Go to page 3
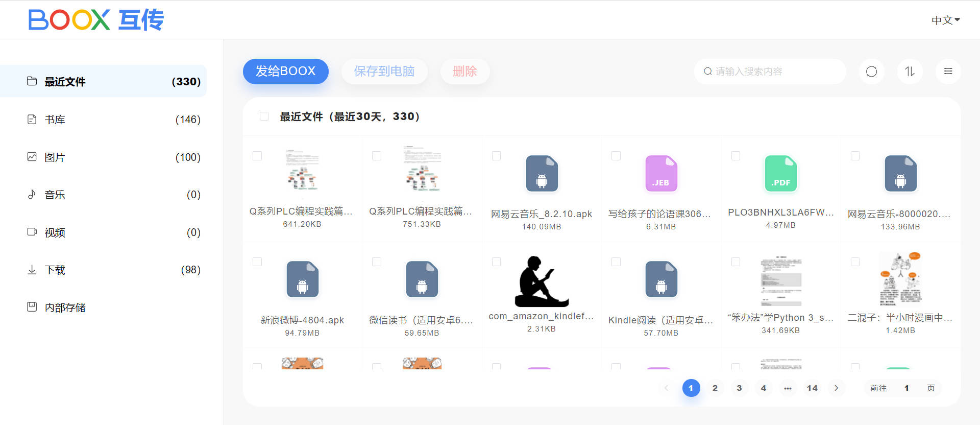This screenshot has height=425, width=980. click(739, 388)
